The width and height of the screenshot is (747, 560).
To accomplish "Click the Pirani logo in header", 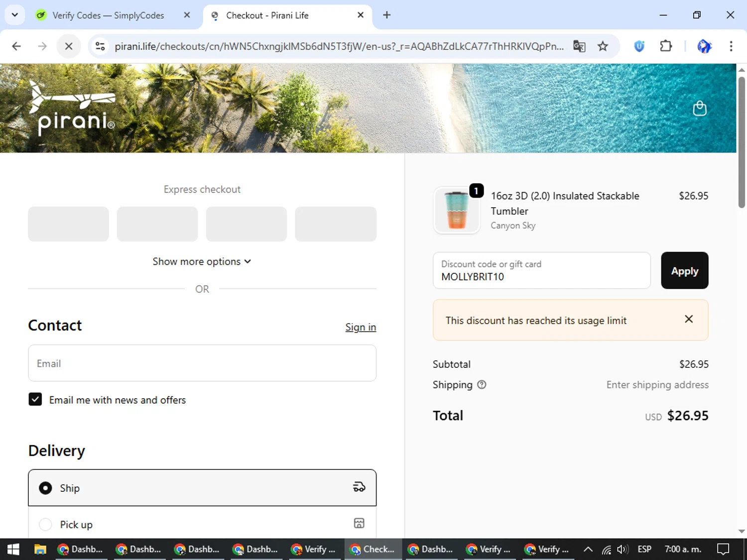I will 72,108.
